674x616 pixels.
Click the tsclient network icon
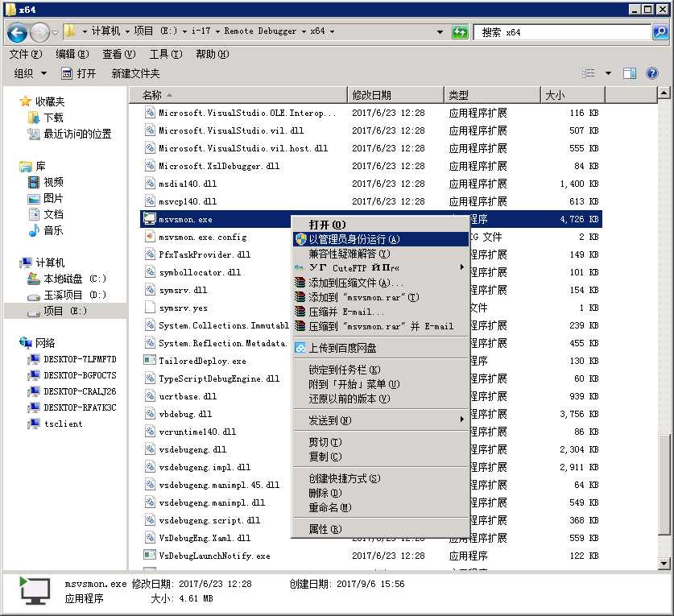pos(34,424)
